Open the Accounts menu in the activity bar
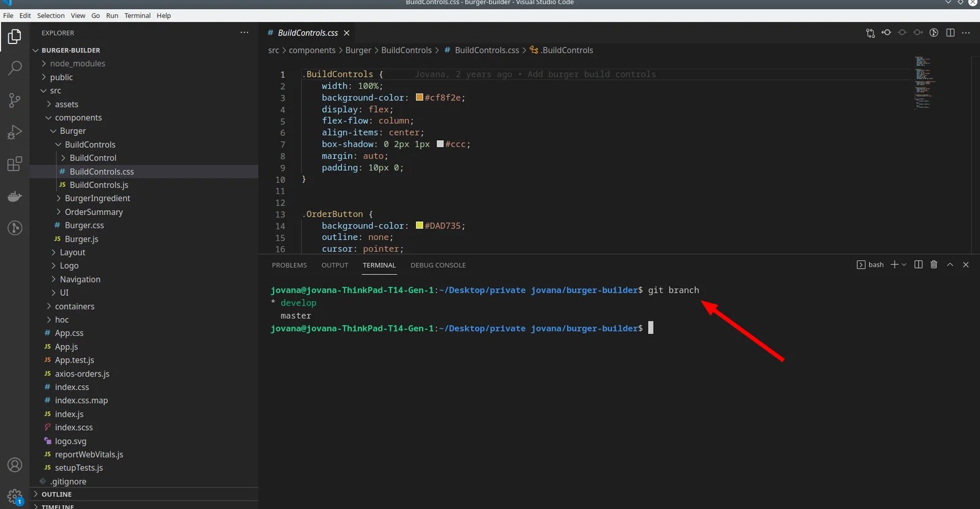This screenshot has width=980, height=509. [x=15, y=465]
